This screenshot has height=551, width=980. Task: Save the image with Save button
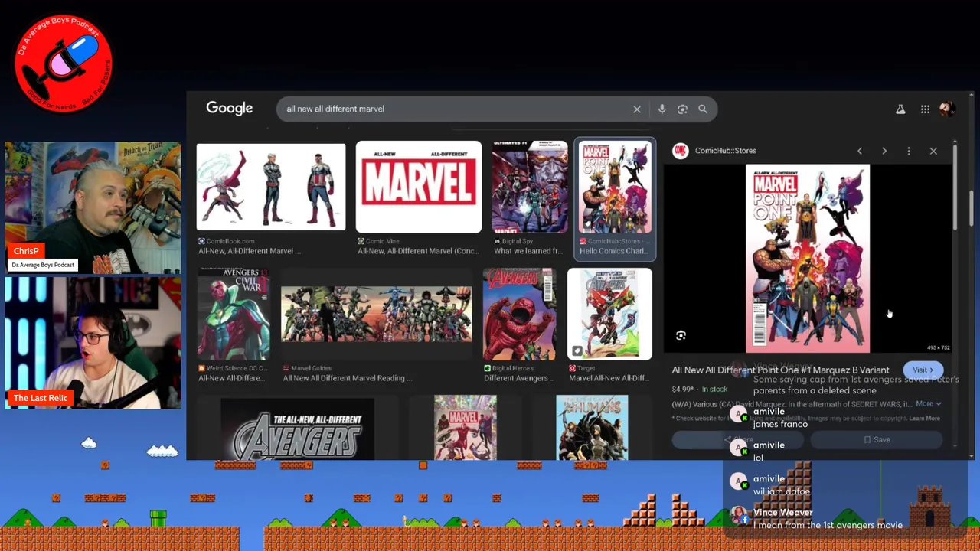877,439
